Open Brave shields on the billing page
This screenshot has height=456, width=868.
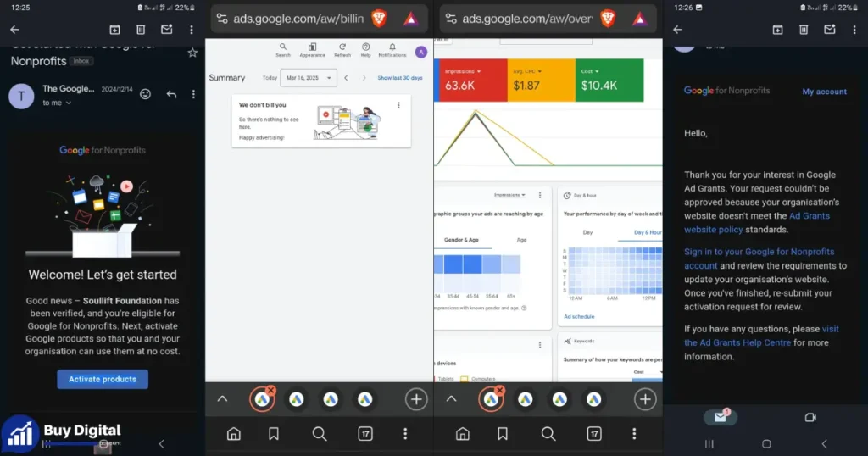(379, 19)
